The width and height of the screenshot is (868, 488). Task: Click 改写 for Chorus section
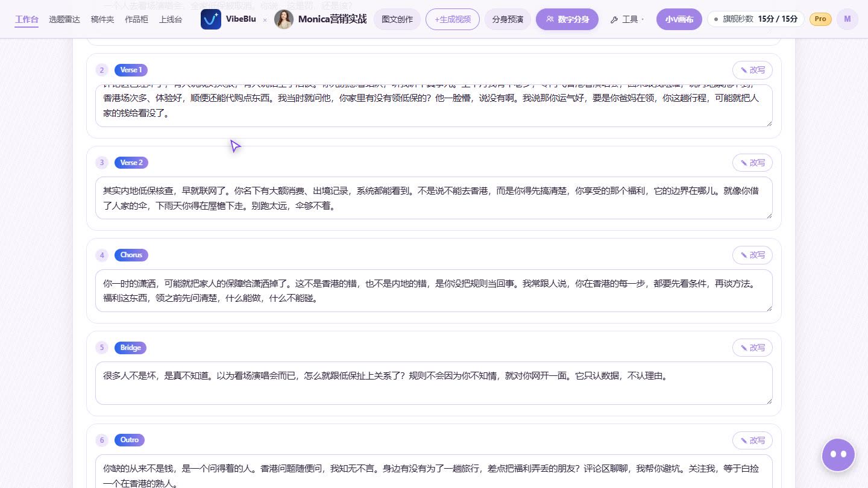click(x=752, y=255)
